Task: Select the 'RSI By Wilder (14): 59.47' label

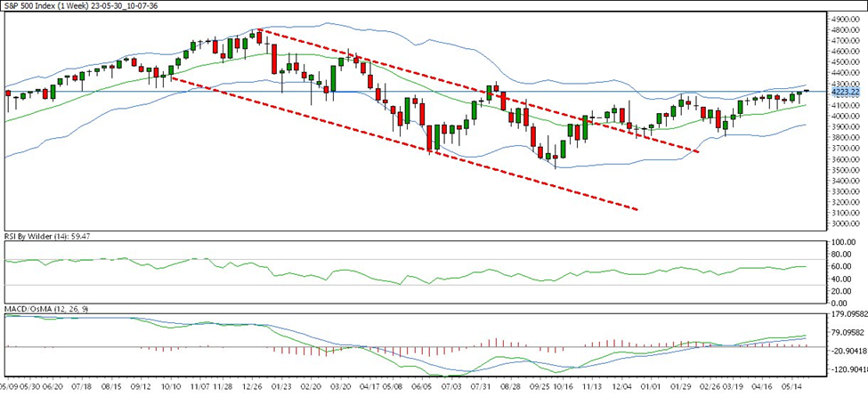Action: click(x=46, y=236)
